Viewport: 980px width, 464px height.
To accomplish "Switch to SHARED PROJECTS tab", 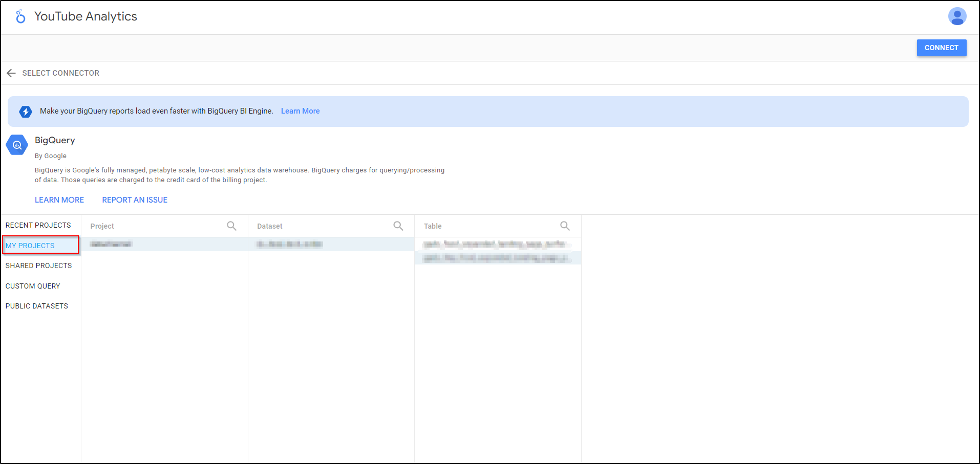I will point(39,266).
